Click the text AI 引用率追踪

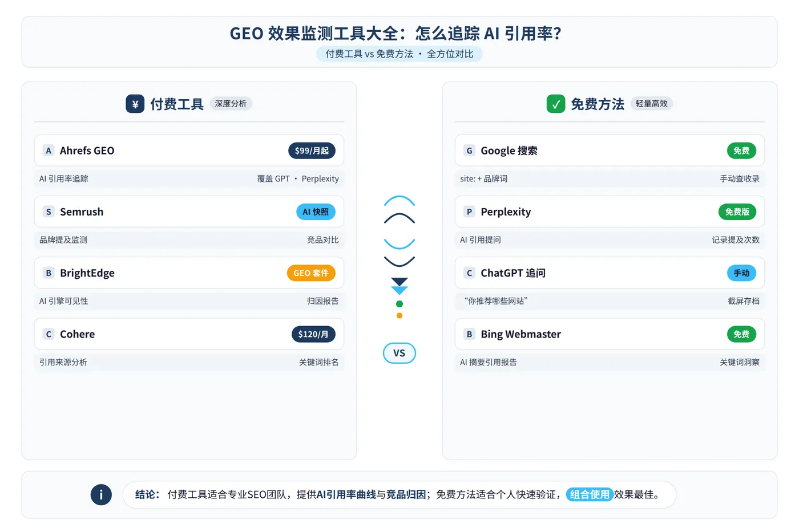(x=64, y=178)
